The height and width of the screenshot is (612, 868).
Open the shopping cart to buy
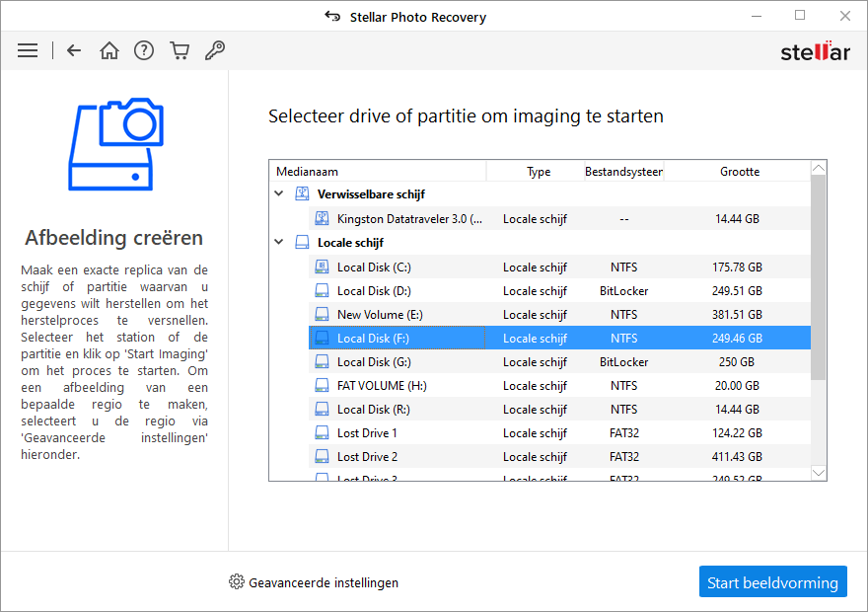point(180,51)
